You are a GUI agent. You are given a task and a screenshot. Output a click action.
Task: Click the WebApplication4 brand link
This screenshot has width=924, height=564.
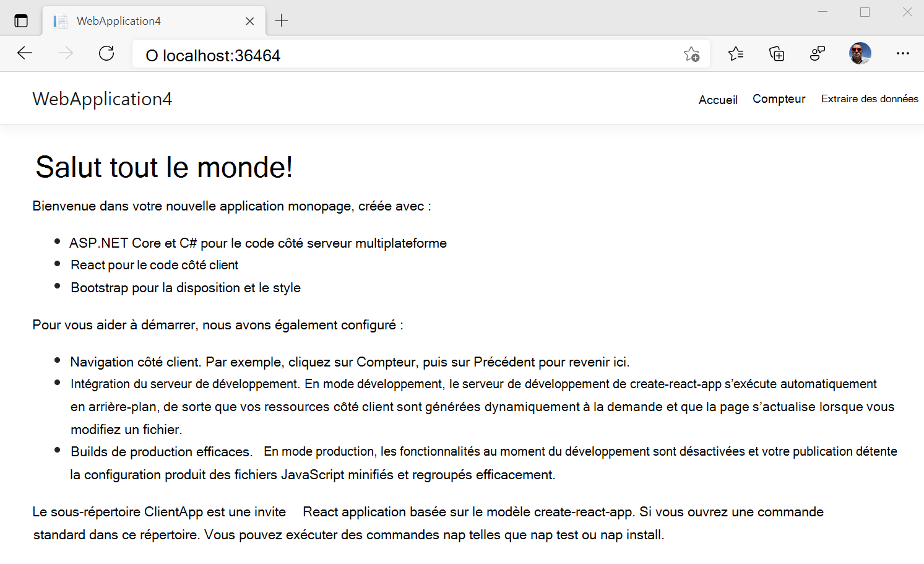pos(102,98)
